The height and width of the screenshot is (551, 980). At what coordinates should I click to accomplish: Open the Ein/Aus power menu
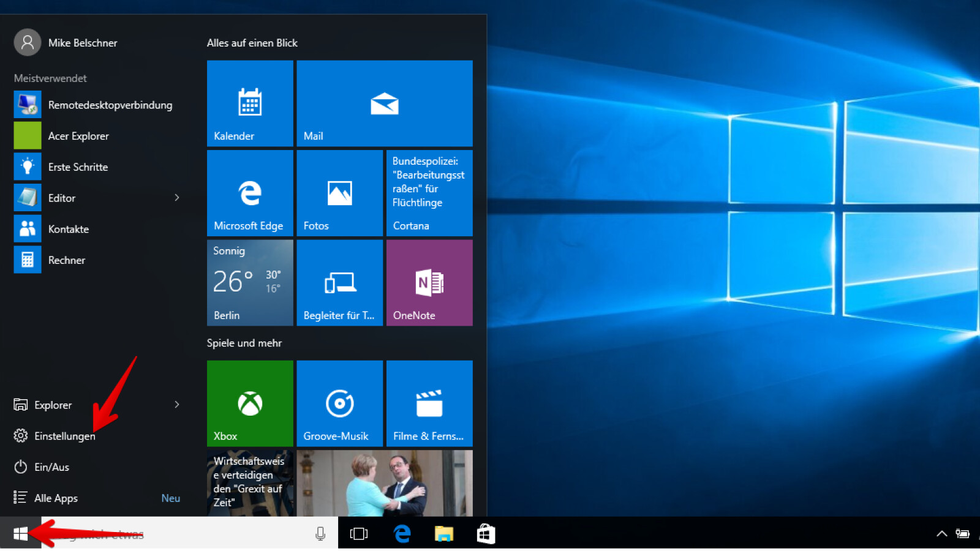coord(51,467)
